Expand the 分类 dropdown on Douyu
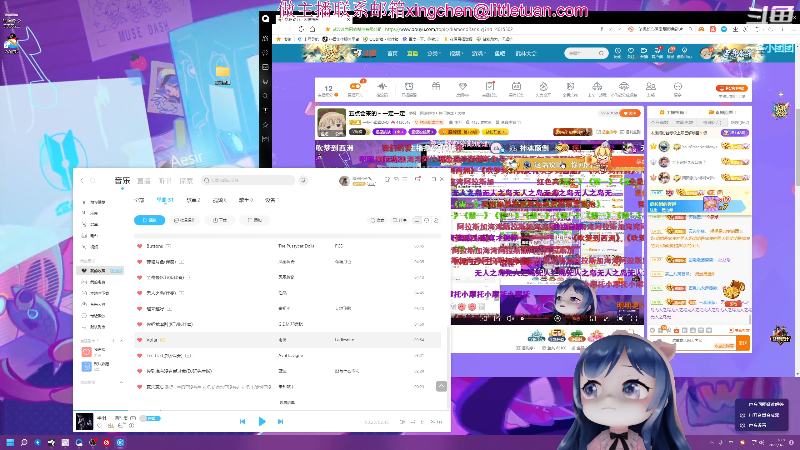The height and width of the screenshot is (450, 800). [x=434, y=54]
